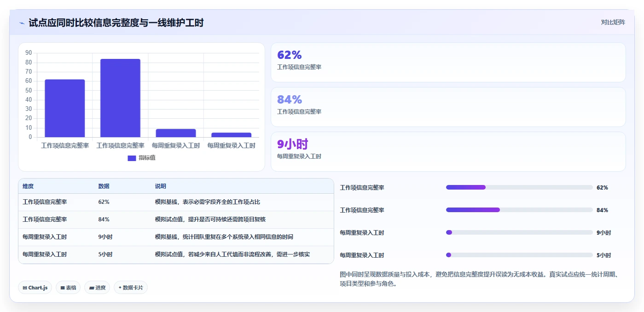
Task: Click the 表格 chip
Action: click(68, 288)
